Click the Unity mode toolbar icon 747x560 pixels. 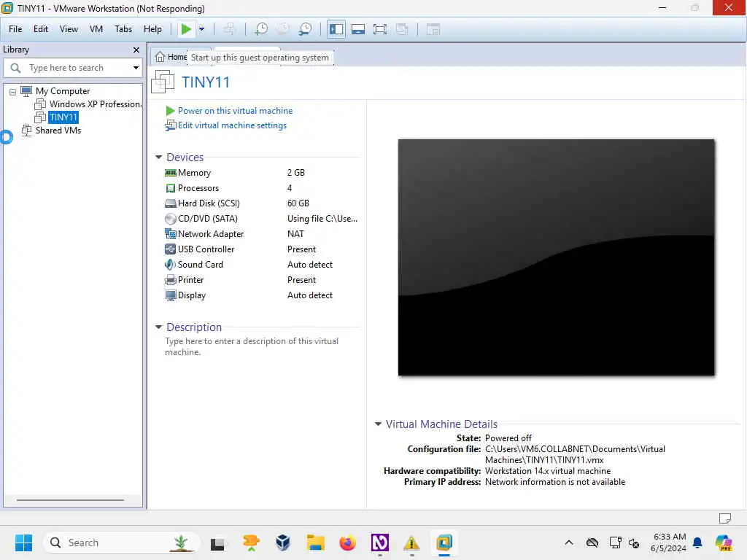click(x=402, y=29)
